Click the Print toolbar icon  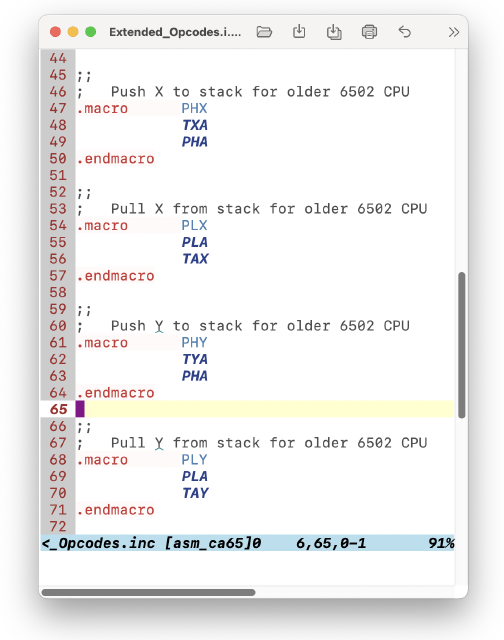tap(369, 32)
